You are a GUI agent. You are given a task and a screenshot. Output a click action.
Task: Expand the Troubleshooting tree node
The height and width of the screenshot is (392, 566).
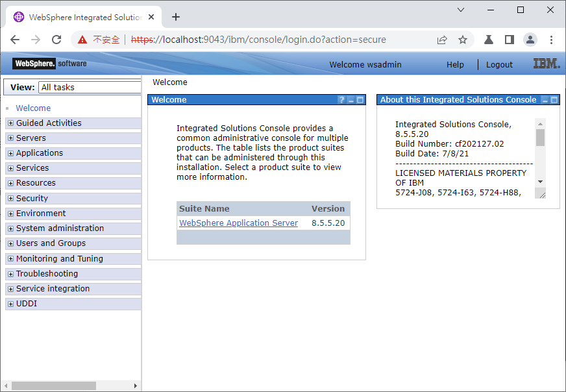(11, 274)
